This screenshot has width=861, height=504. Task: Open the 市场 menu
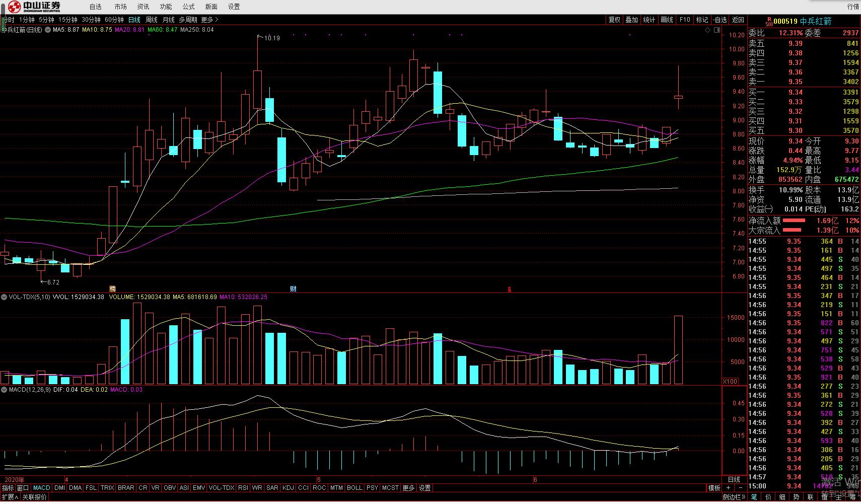[x=120, y=7]
